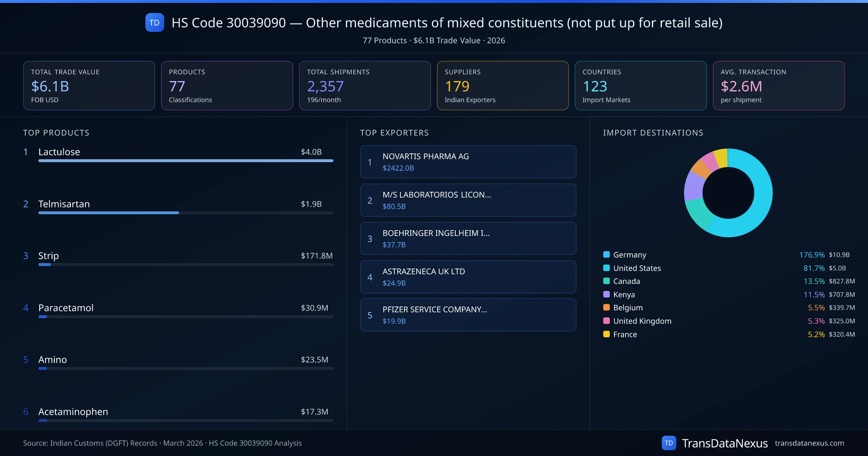Expand the PFIZER SERVICE COMPANY exporter entry
868x456 pixels.
[x=468, y=315]
